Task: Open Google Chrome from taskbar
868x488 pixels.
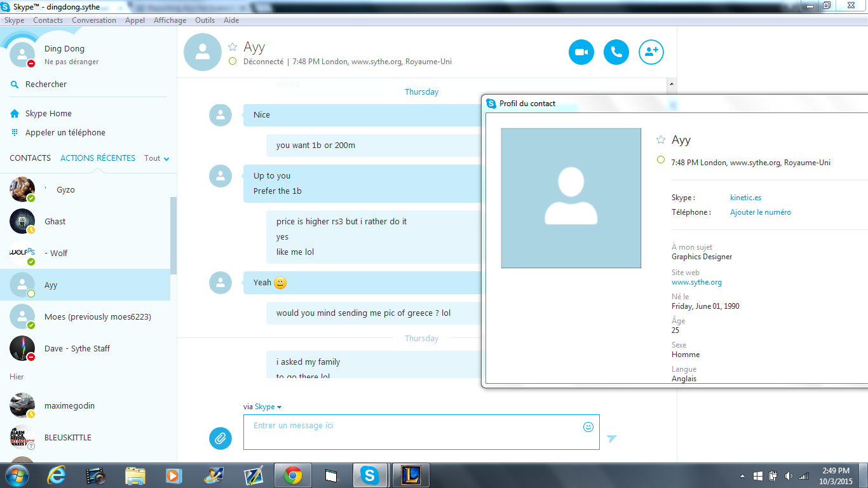Action: click(x=292, y=475)
